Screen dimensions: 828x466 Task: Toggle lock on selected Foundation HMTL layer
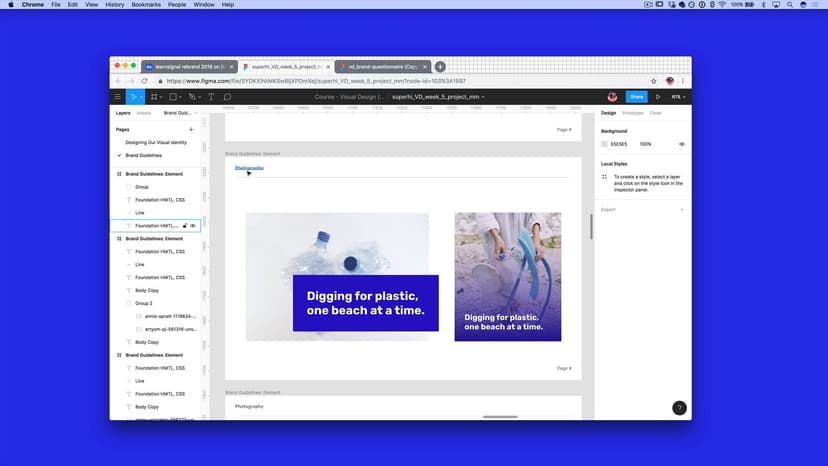[185, 226]
